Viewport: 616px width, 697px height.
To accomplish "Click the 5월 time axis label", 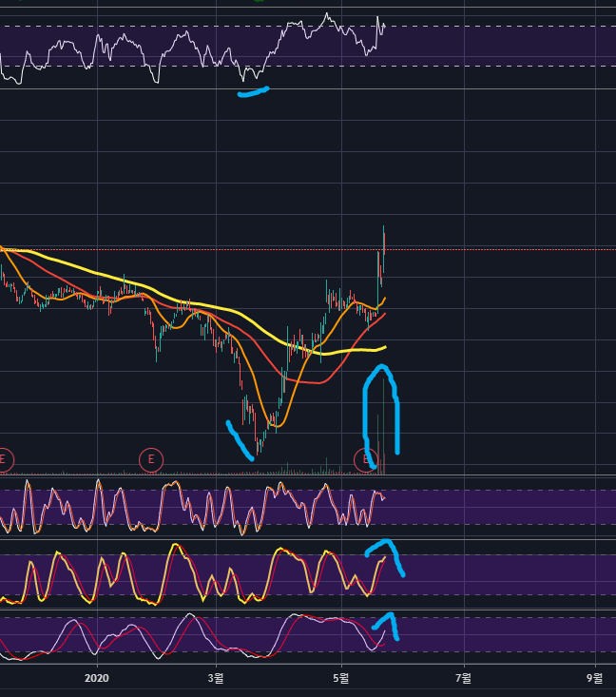I will pos(341,678).
